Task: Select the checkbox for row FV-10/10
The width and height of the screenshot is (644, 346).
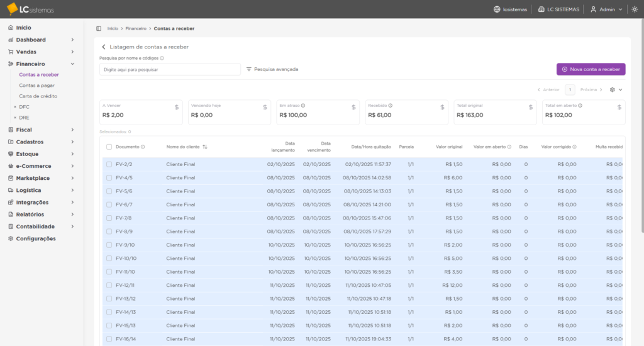Action: coord(109,259)
